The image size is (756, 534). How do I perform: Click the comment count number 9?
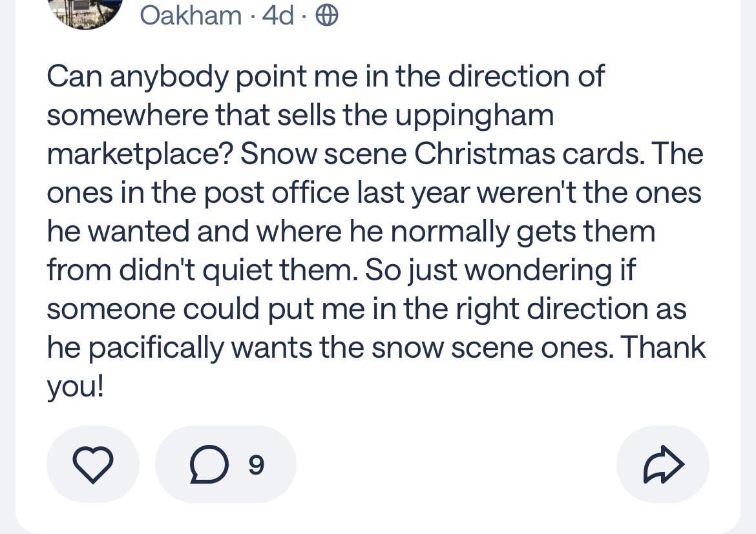[256, 465]
